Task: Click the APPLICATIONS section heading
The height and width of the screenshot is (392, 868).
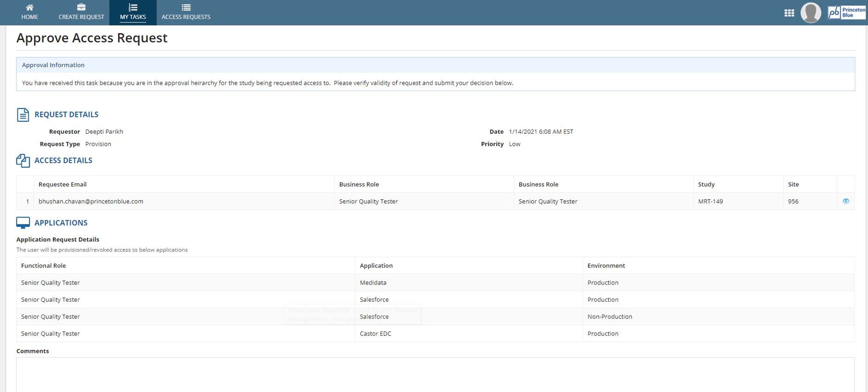Action: [x=61, y=223]
